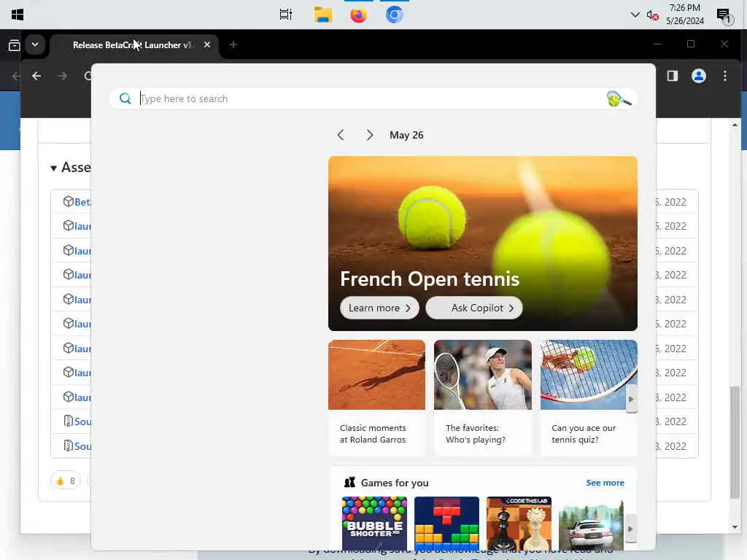Click the page scrollbar up arrow
Image resolution: width=747 pixels, height=560 pixels.
tap(735, 125)
